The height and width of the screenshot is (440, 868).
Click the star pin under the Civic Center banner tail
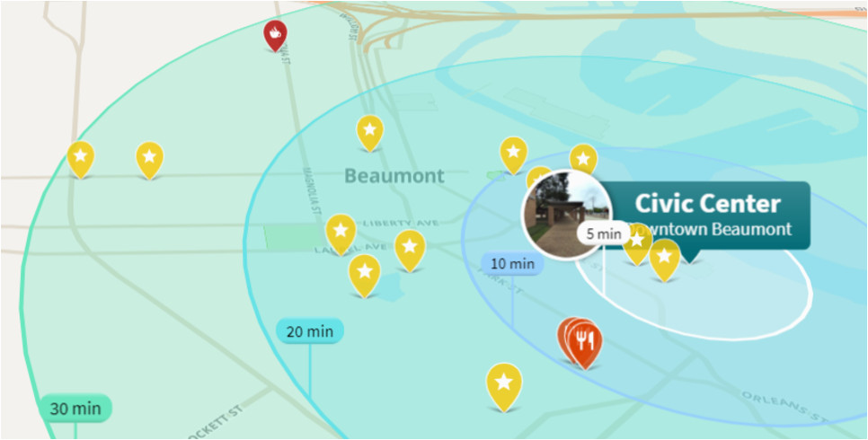pyautogui.click(x=664, y=259)
